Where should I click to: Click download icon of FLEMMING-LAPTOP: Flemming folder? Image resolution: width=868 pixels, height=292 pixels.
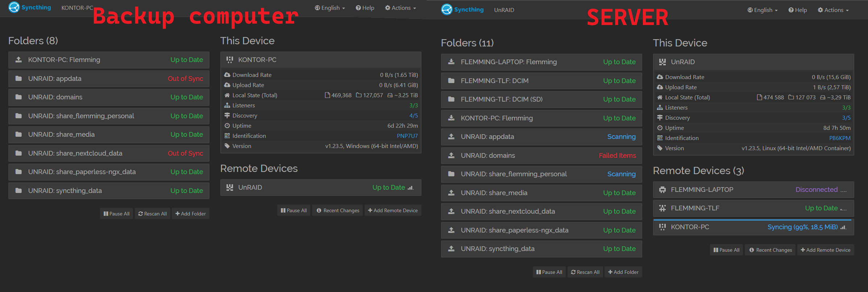pos(451,62)
